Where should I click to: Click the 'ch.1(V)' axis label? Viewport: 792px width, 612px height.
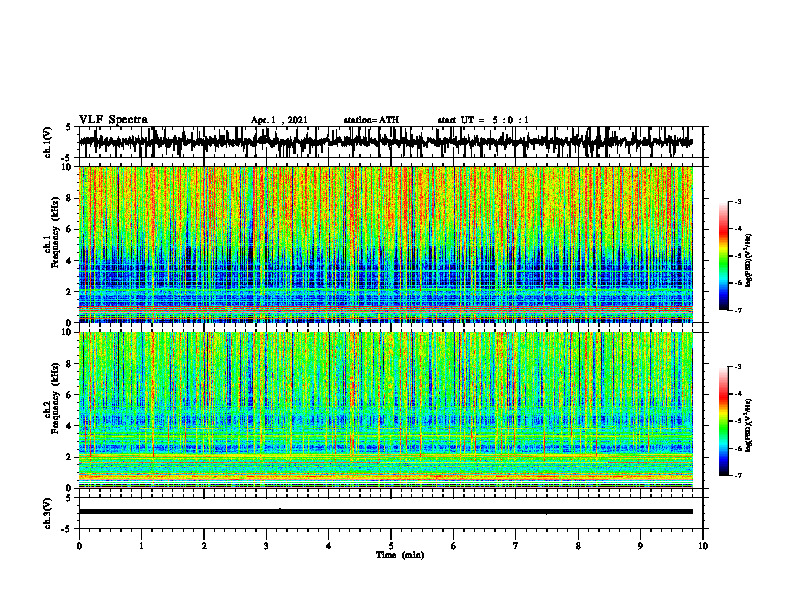(x=48, y=142)
